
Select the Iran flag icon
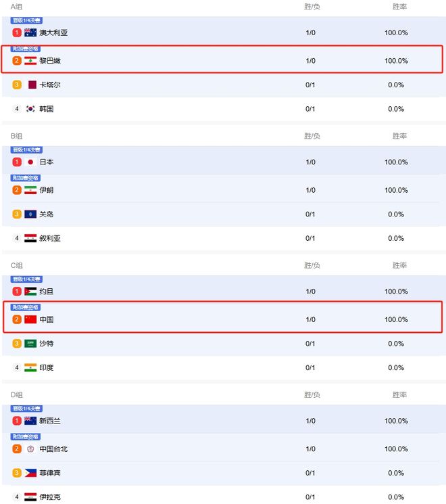point(30,190)
